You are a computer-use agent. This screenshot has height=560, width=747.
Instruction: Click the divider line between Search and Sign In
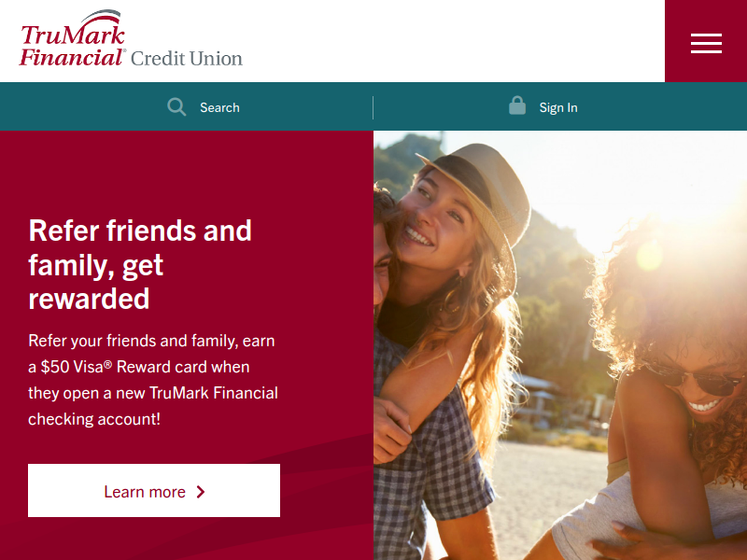pos(373,107)
